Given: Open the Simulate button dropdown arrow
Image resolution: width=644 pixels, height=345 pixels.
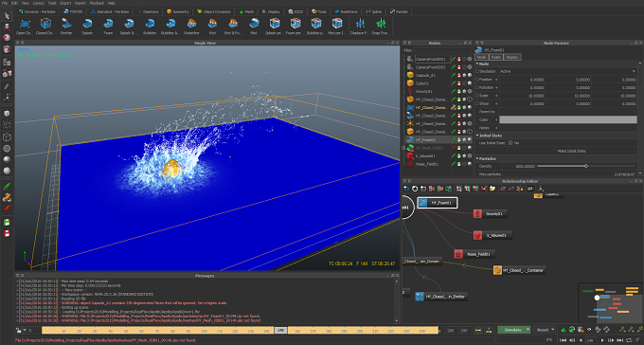Looking at the screenshot, I should pos(528,330).
